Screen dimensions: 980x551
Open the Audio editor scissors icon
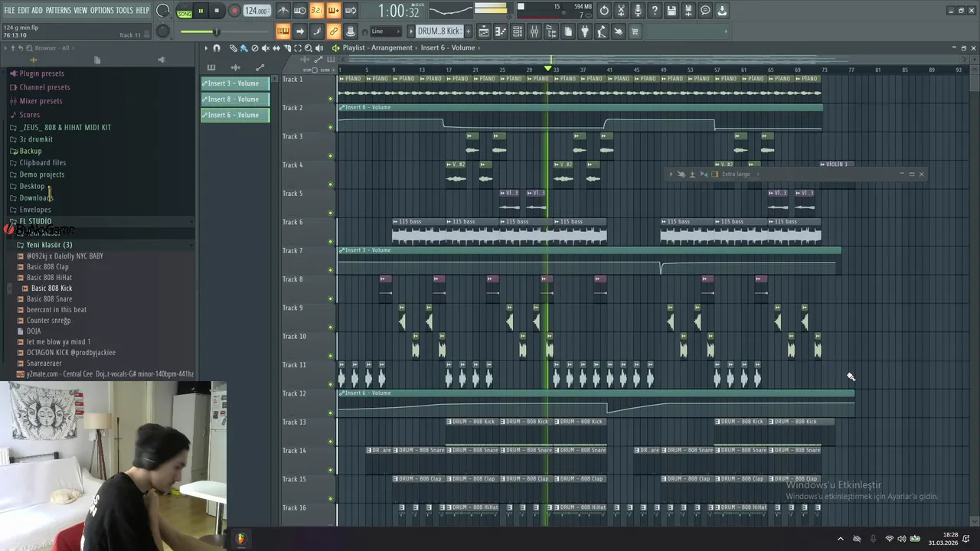point(621,11)
